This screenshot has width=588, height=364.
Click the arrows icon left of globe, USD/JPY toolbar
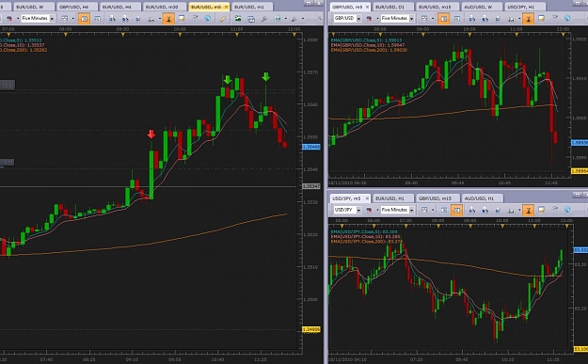[555, 210]
